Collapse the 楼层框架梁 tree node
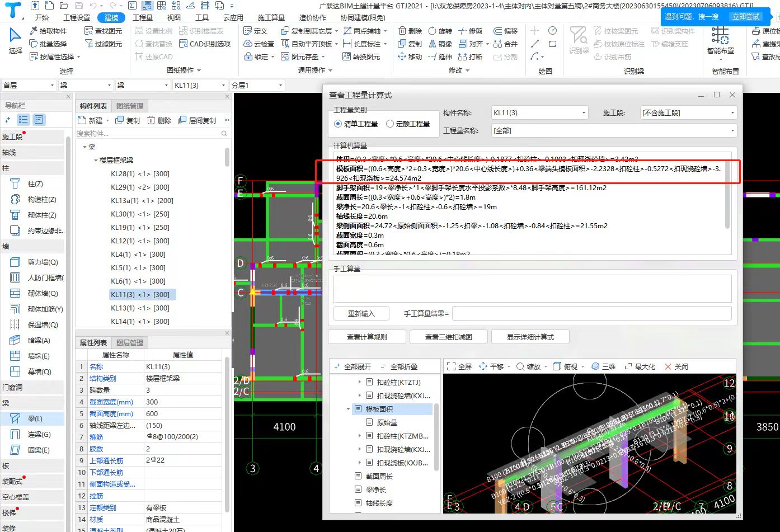This screenshot has width=780, height=532. point(96,160)
